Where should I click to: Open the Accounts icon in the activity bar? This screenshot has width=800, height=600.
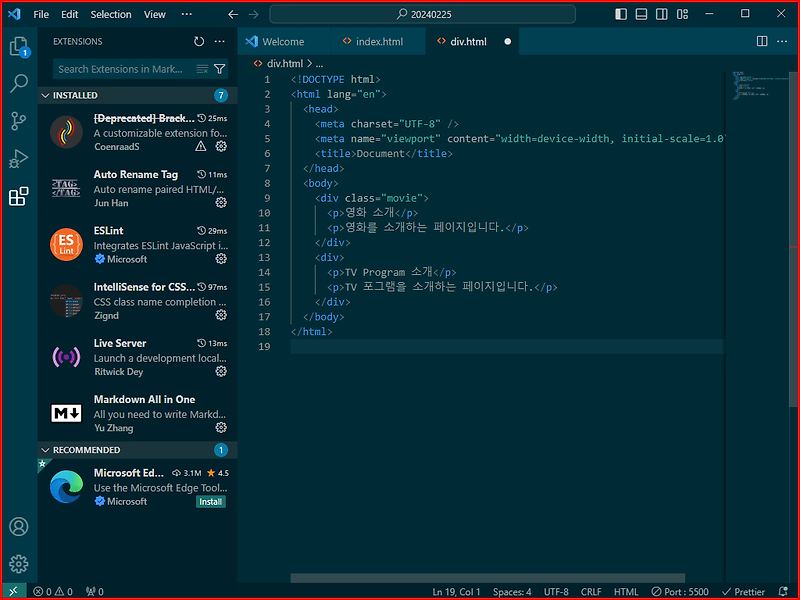pyautogui.click(x=18, y=527)
